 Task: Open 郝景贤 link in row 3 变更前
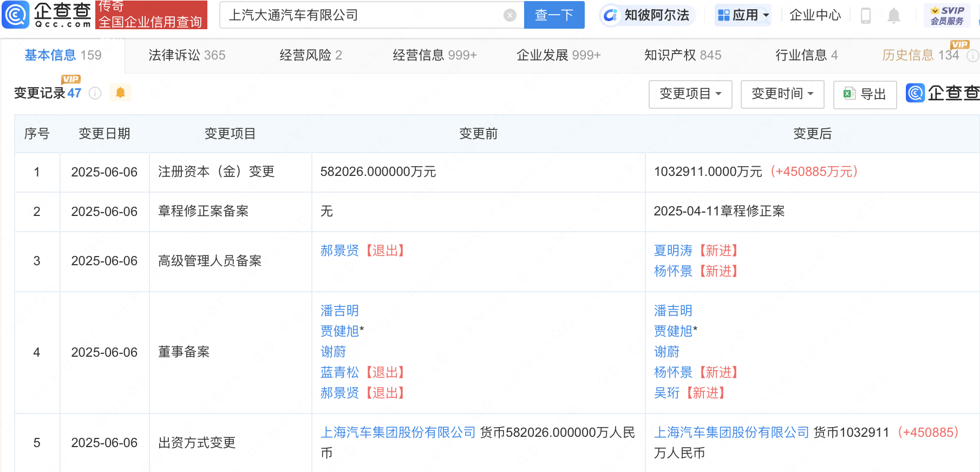click(x=339, y=251)
